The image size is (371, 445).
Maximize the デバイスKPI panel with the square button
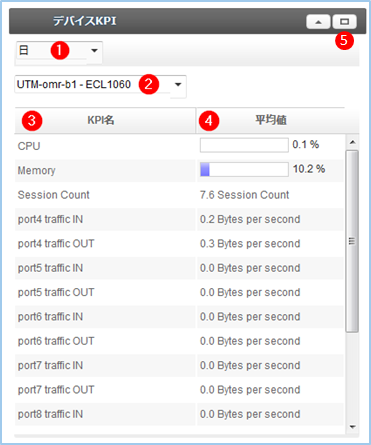click(345, 22)
